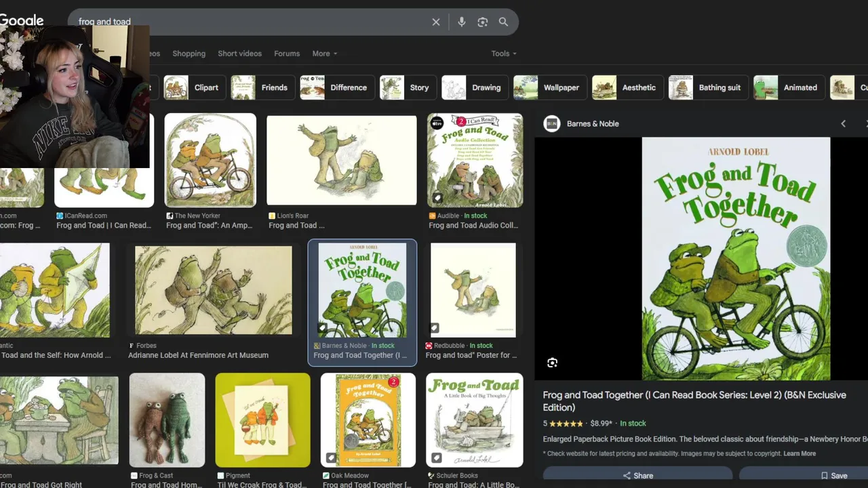The height and width of the screenshot is (488, 868).
Task: Open the Pigment Til We Croak card thumbnail
Action: click(x=262, y=420)
